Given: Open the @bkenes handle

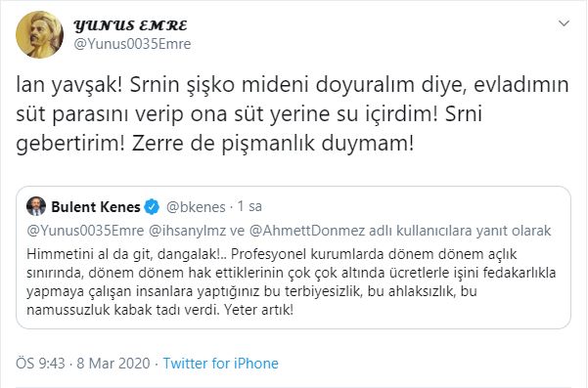Looking at the screenshot, I should point(196,207).
